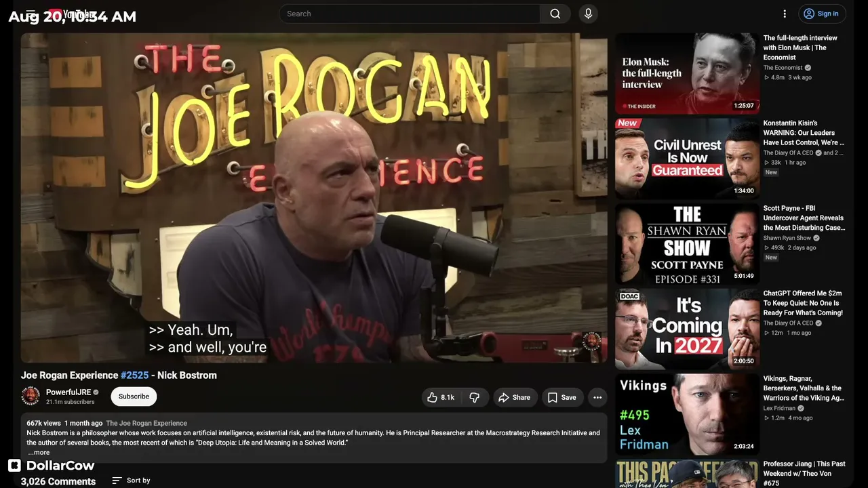Share this video
The height and width of the screenshot is (488, 868).
[515, 398]
